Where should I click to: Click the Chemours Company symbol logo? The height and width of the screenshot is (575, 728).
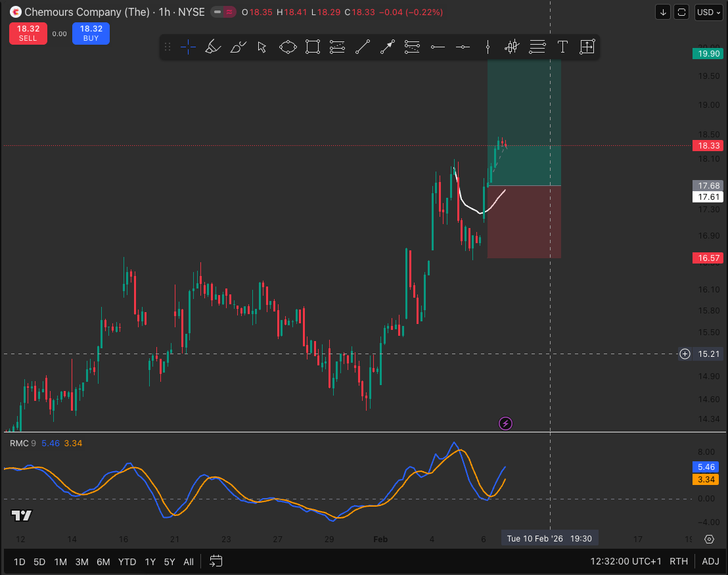15,12
